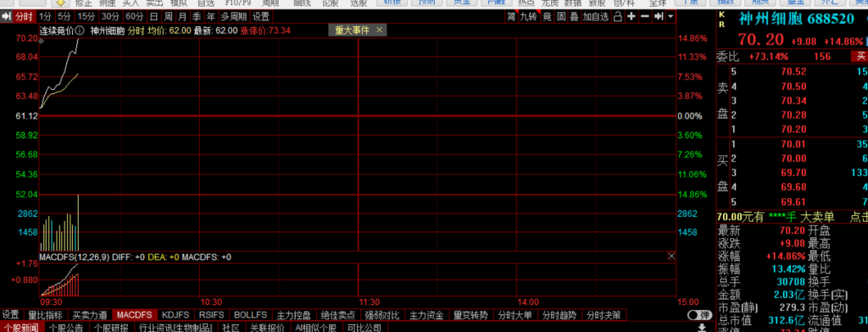Image resolution: width=868 pixels, height=332 pixels.
Task: Click the info icon beside 连续竞价
Action: coord(80,30)
